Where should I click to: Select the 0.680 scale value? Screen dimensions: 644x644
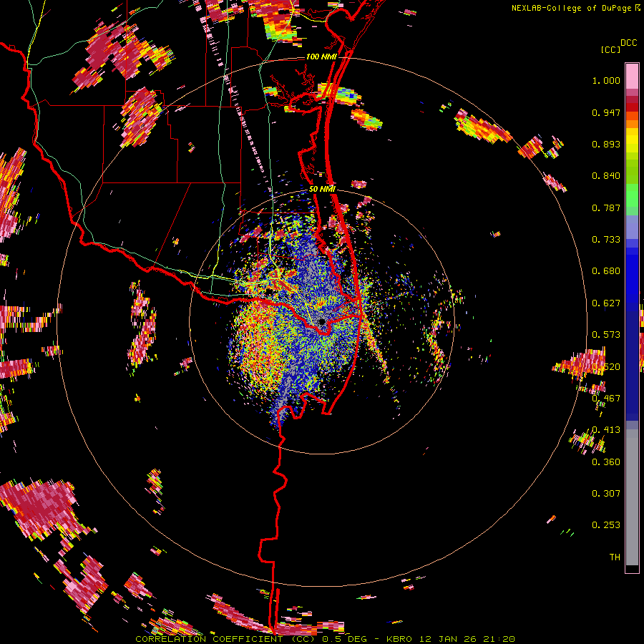[606, 271]
